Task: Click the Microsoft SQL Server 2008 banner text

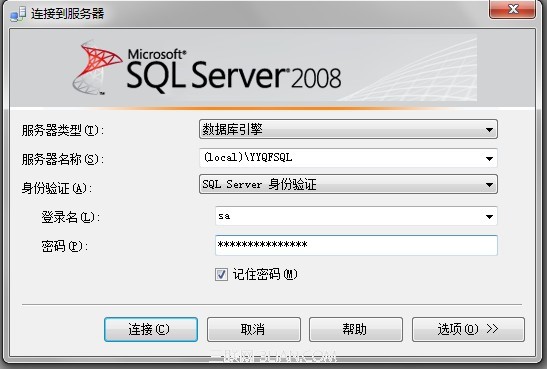Action: pyautogui.click(x=234, y=70)
